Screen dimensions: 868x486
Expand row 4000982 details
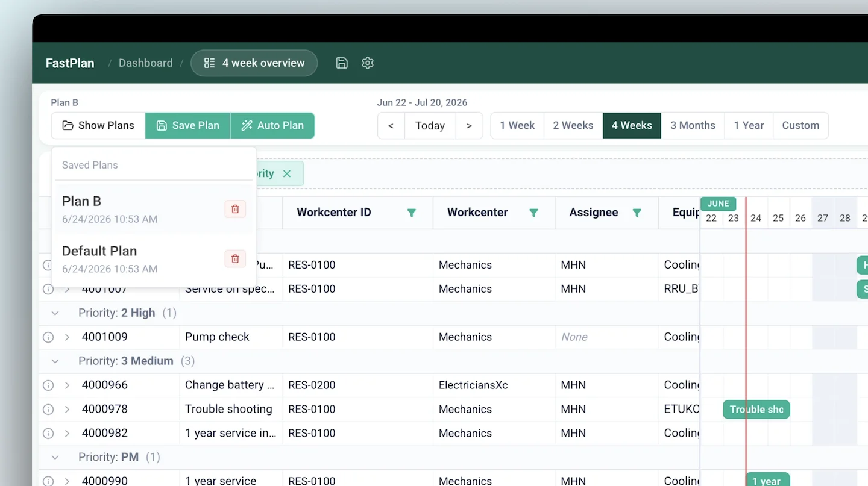click(x=67, y=434)
